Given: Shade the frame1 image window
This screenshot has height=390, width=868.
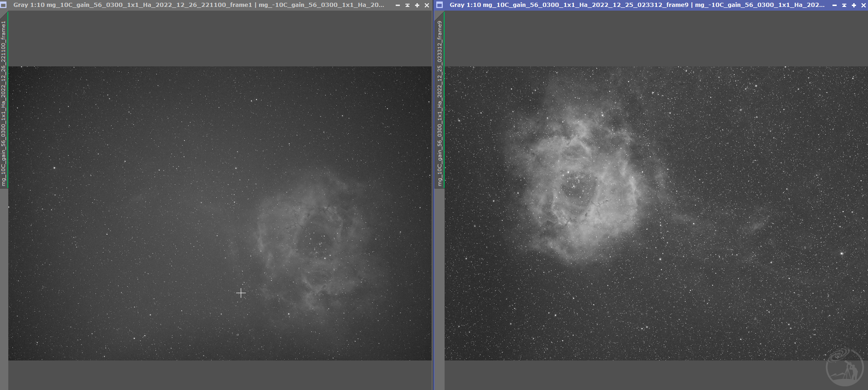Looking at the screenshot, I should pos(407,5).
